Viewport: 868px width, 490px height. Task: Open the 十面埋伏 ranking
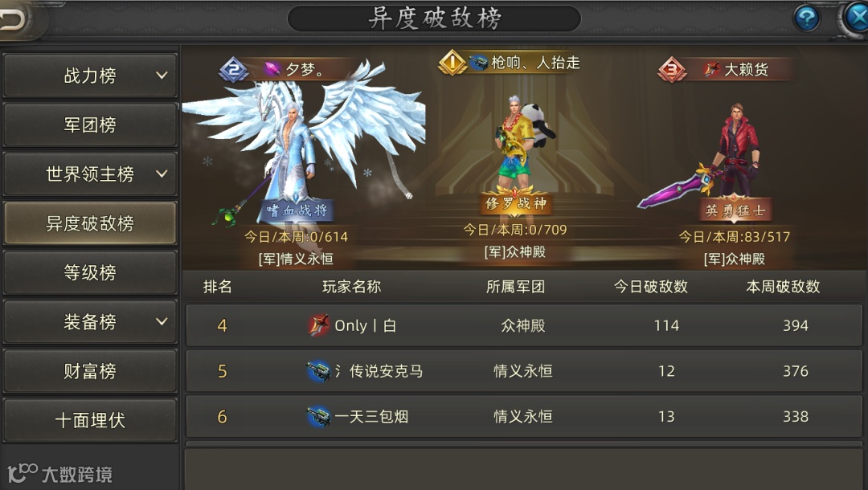(90, 420)
